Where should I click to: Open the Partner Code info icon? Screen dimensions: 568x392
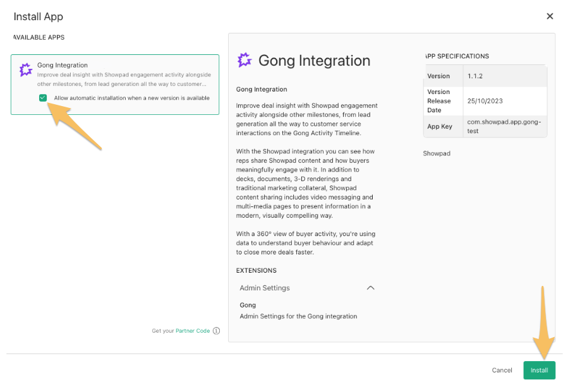point(216,331)
